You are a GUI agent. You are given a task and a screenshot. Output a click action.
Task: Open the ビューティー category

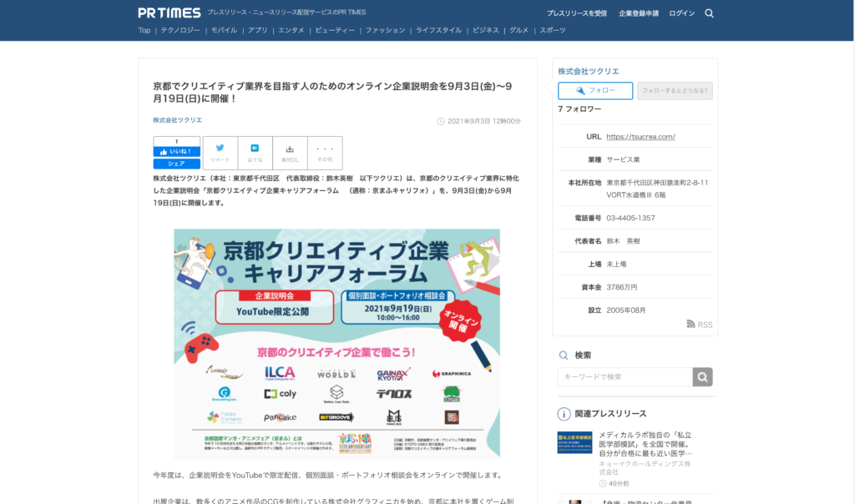(335, 30)
